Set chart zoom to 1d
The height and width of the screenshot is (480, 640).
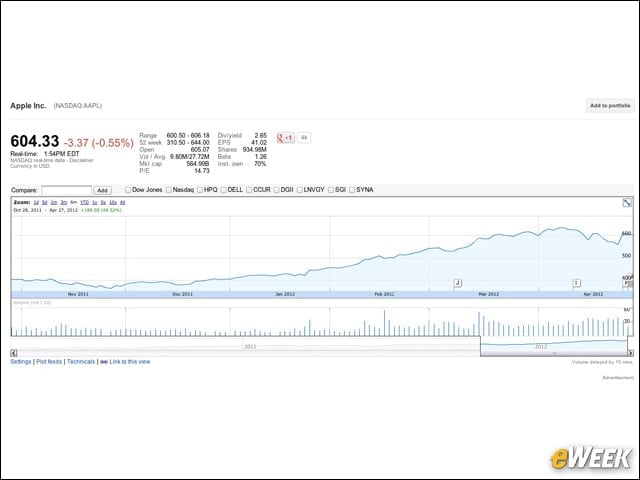pos(36,202)
